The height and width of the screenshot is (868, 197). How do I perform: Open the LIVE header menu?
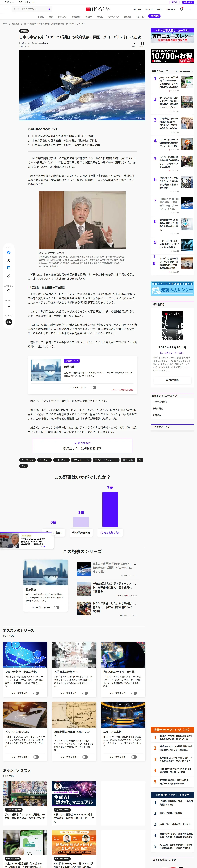160,9
